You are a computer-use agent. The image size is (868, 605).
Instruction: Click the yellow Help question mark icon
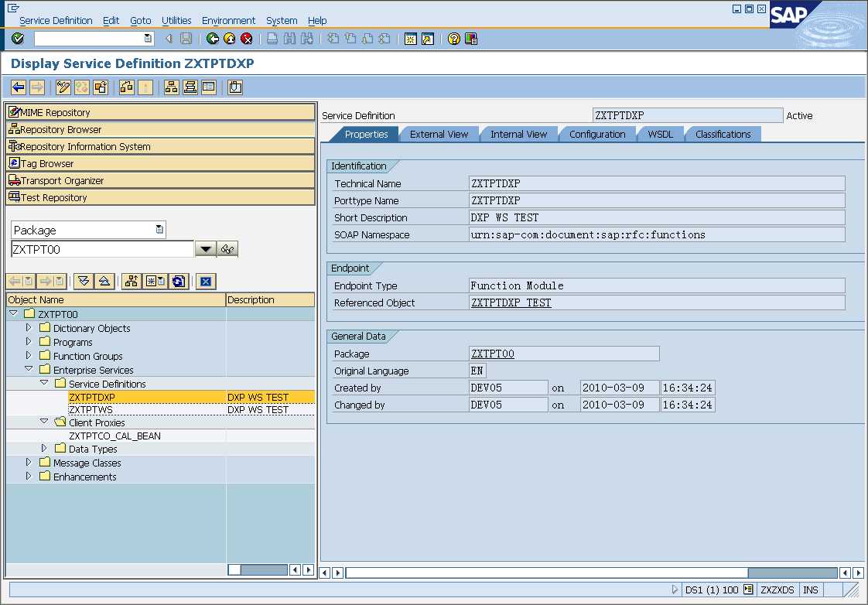pos(454,39)
